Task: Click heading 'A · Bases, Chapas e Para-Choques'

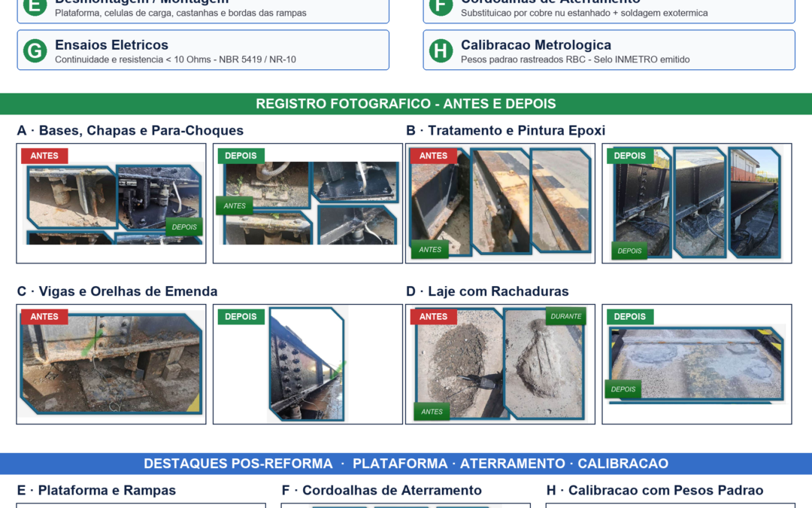Action: point(130,131)
